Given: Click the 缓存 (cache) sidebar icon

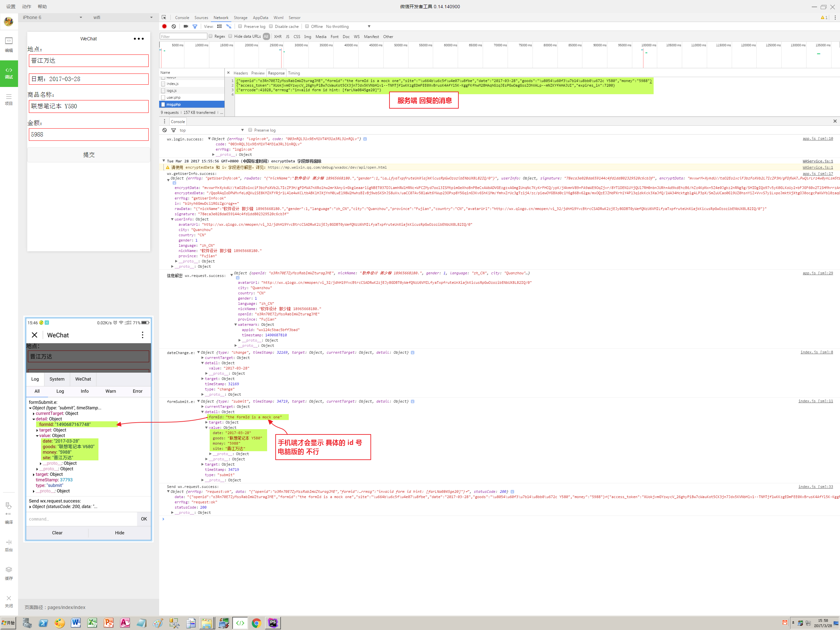Looking at the screenshot, I should [x=9, y=574].
